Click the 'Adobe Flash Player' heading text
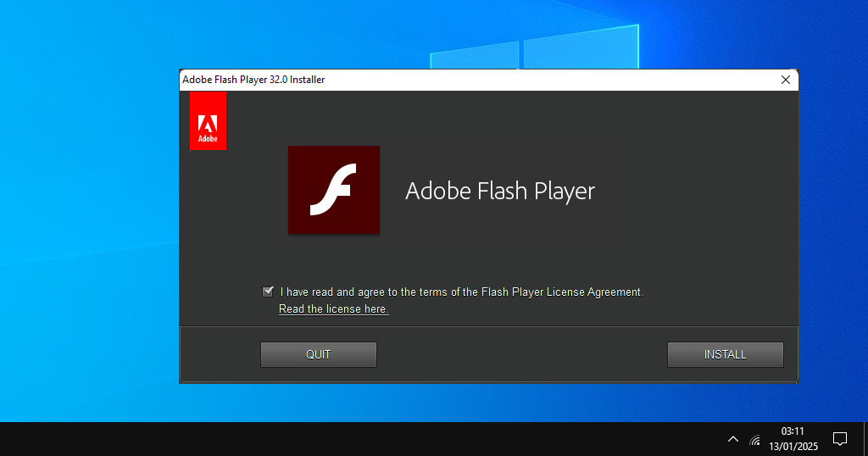 (500, 192)
